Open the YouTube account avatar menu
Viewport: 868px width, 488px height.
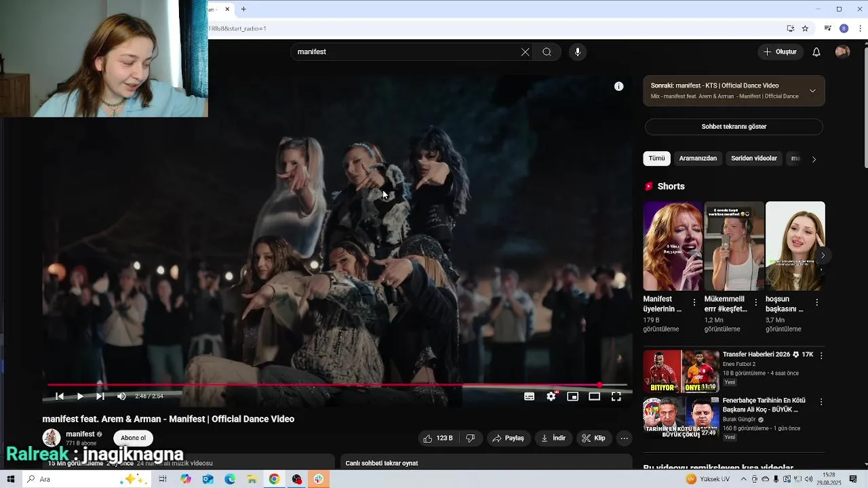click(842, 52)
